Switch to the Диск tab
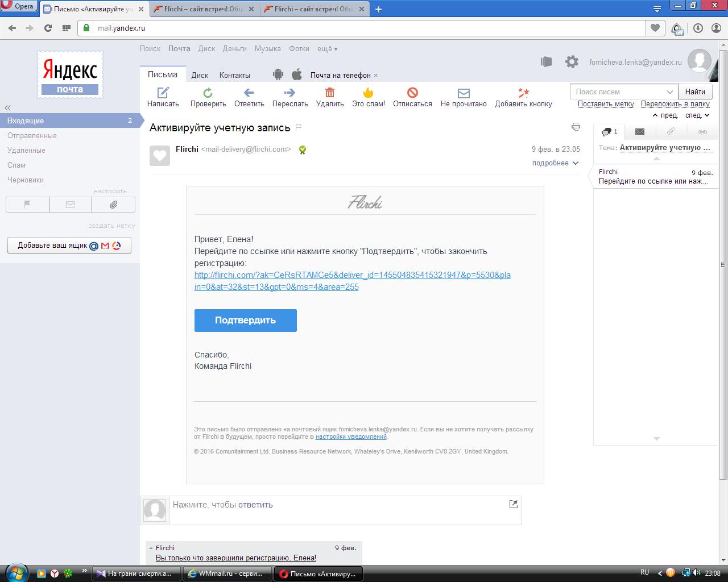728x582 pixels. (x=200, y=75)
